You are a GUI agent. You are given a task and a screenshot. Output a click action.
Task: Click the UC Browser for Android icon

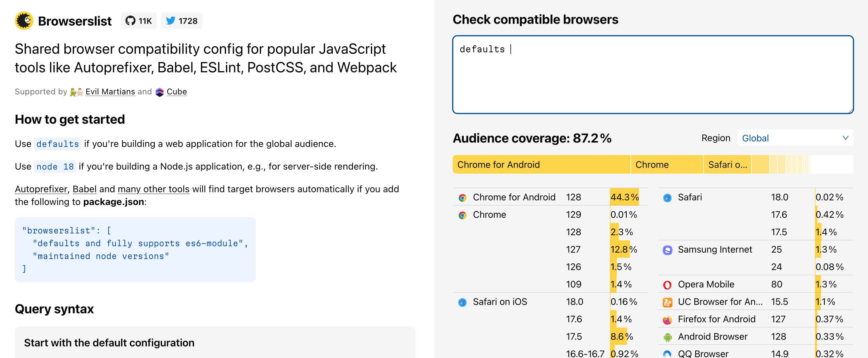[668, 302]
